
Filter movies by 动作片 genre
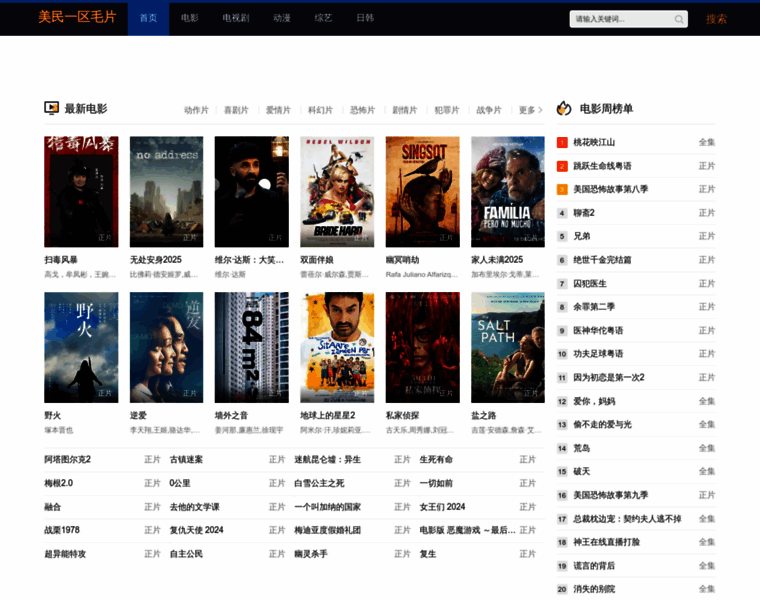pyautogui.click(x=196, y=110)
